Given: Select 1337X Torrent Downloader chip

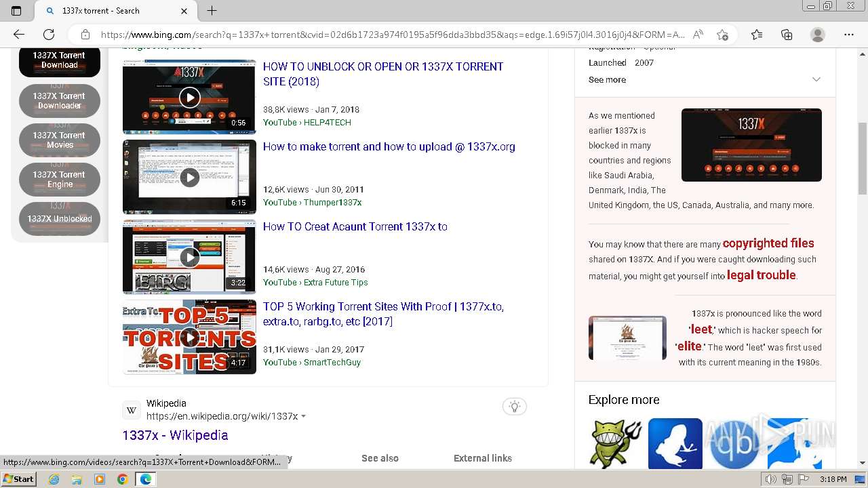Looking at the screenshot, I should coord(60,100).
